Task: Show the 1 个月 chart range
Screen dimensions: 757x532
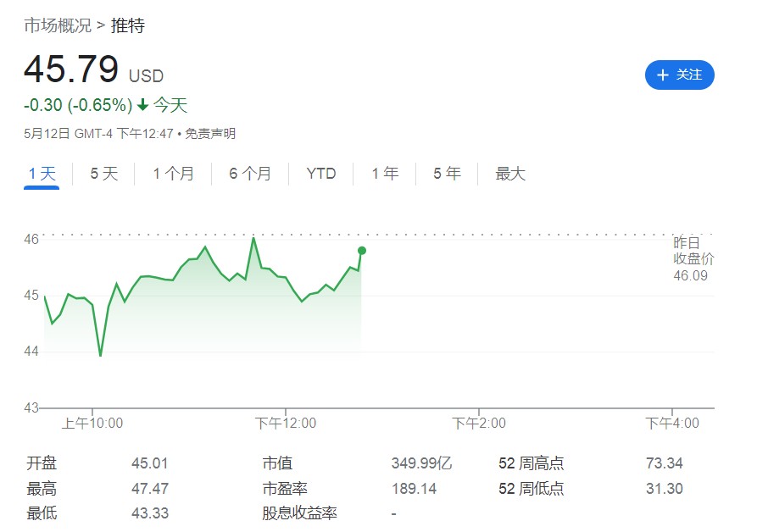Action: click(173, 174)
